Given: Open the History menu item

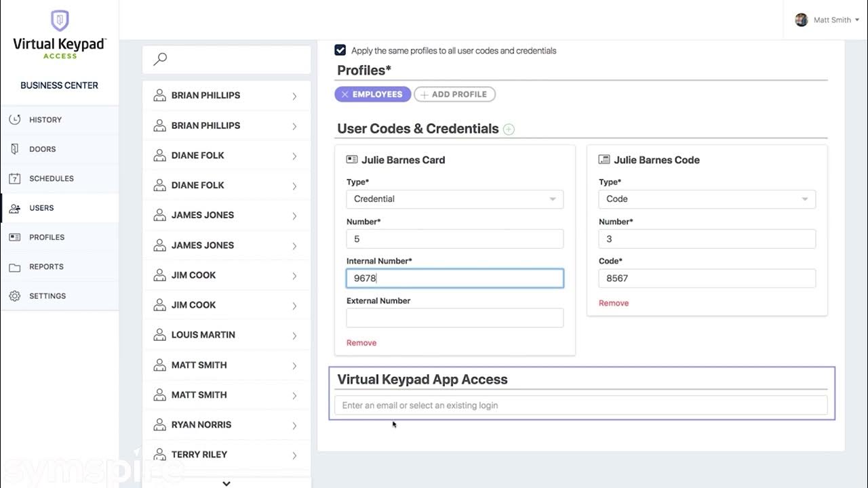Looking at the screenshot, I should tap(60, 119).
